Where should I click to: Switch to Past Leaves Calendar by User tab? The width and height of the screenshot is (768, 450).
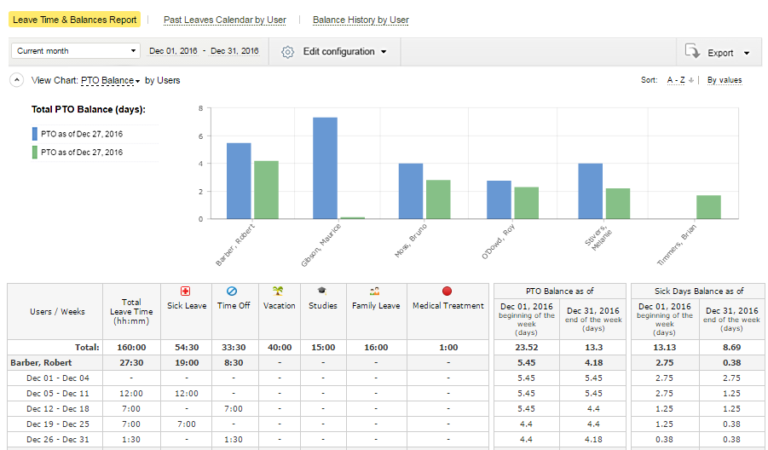coord(223,20)
